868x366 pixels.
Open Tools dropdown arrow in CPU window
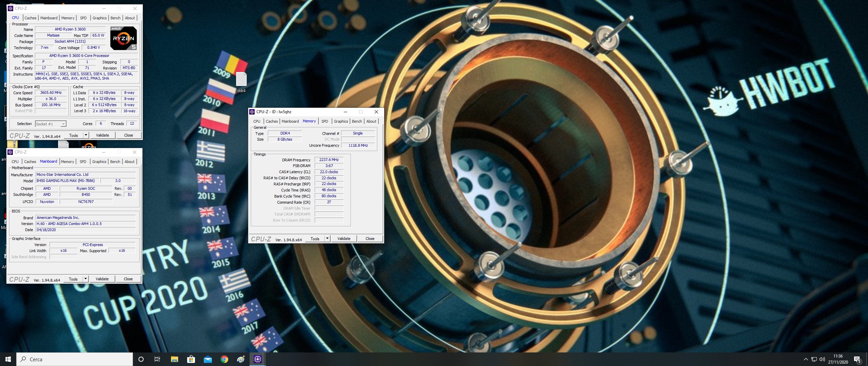(x=86, y=135)
